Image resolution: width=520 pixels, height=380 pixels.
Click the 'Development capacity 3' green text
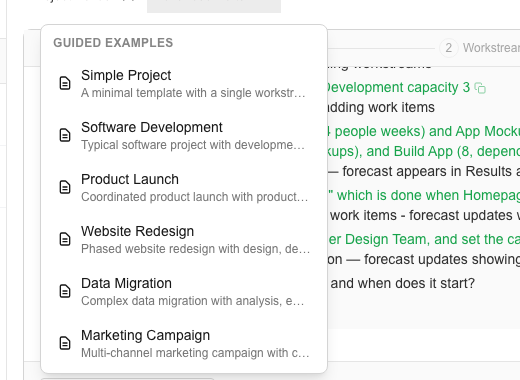[399, 87]
